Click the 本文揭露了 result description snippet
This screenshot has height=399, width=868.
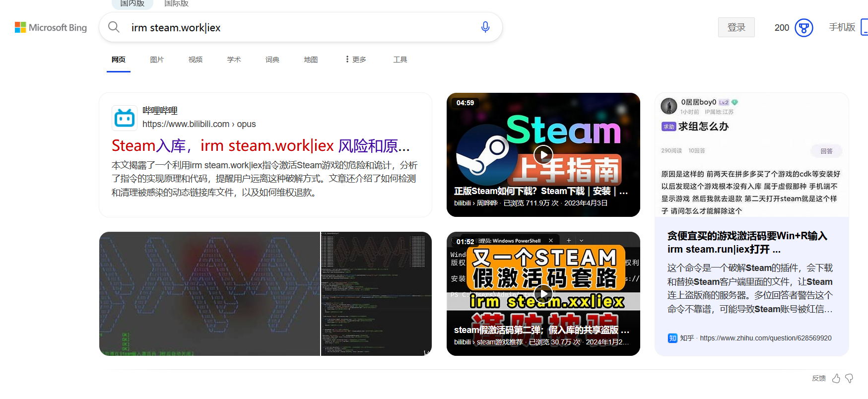click(x=265, y=179)
